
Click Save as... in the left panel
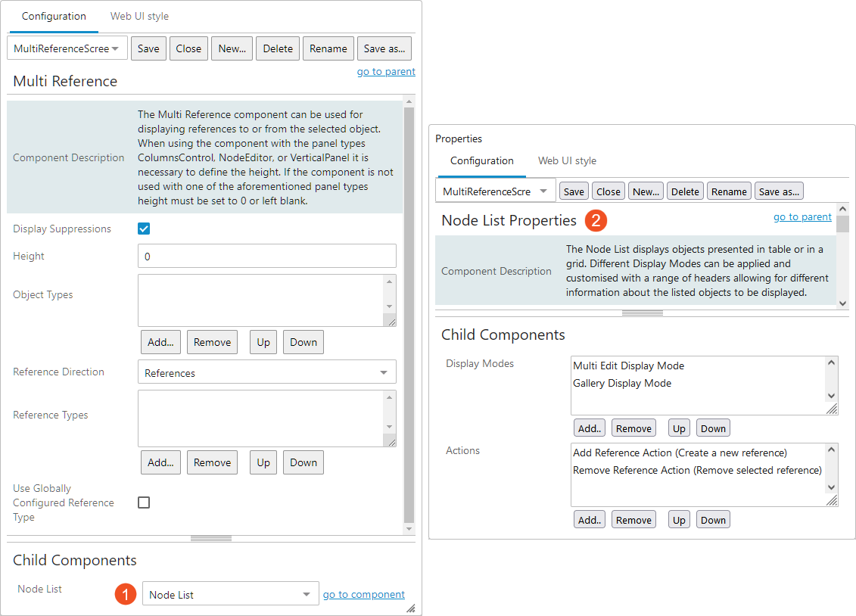pos(384,48)
